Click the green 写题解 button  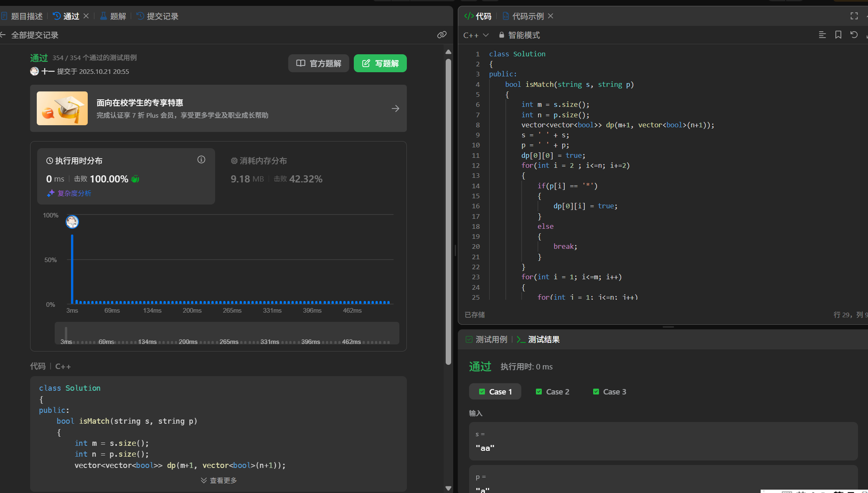[380, 63]
